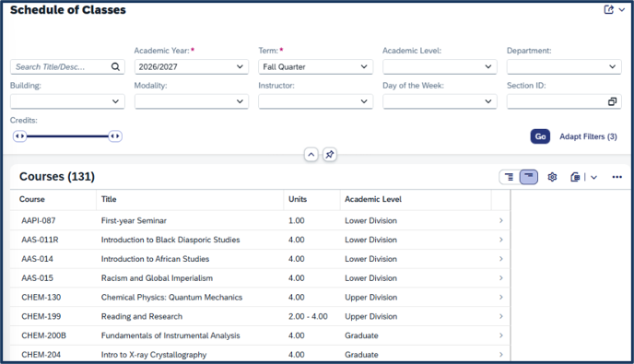Click Chemical Physics: Quantum Mechanics

pos(171,298)
